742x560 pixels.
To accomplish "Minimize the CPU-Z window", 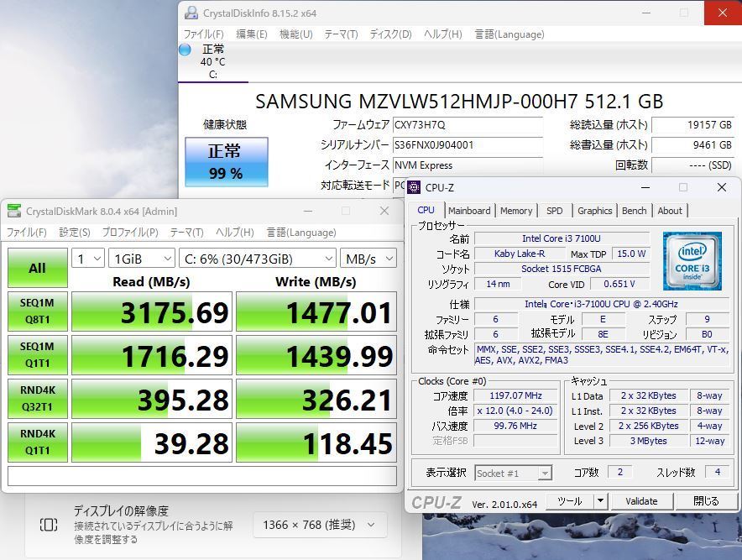I will tap(645, 187).
